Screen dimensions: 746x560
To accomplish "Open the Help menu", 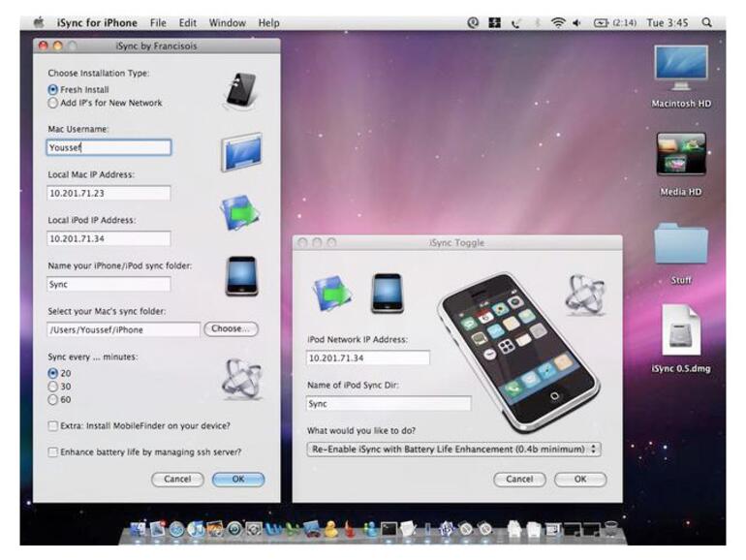I will coord(268,23).
